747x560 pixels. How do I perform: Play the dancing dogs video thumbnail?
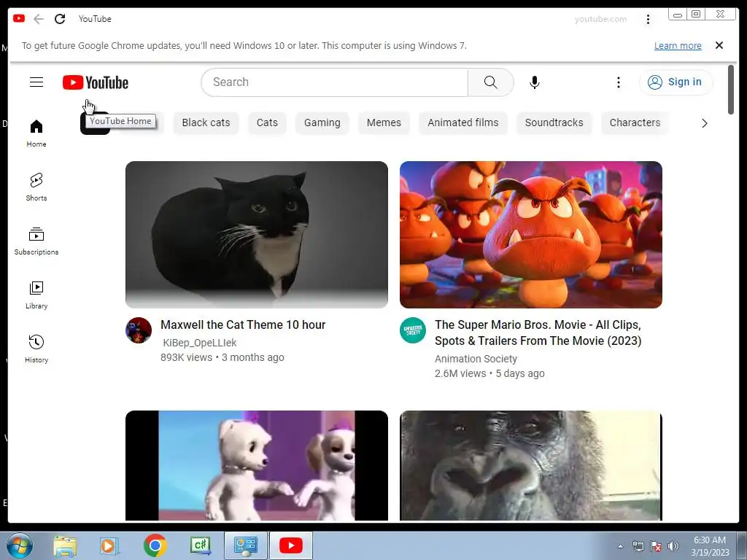(x=257, y=466)
